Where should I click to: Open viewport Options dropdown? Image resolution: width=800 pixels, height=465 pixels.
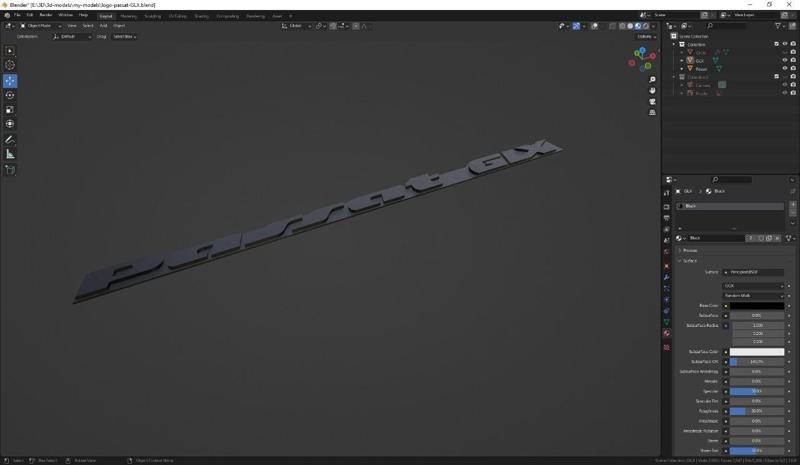pyautogui.click(x=646, y=37)
